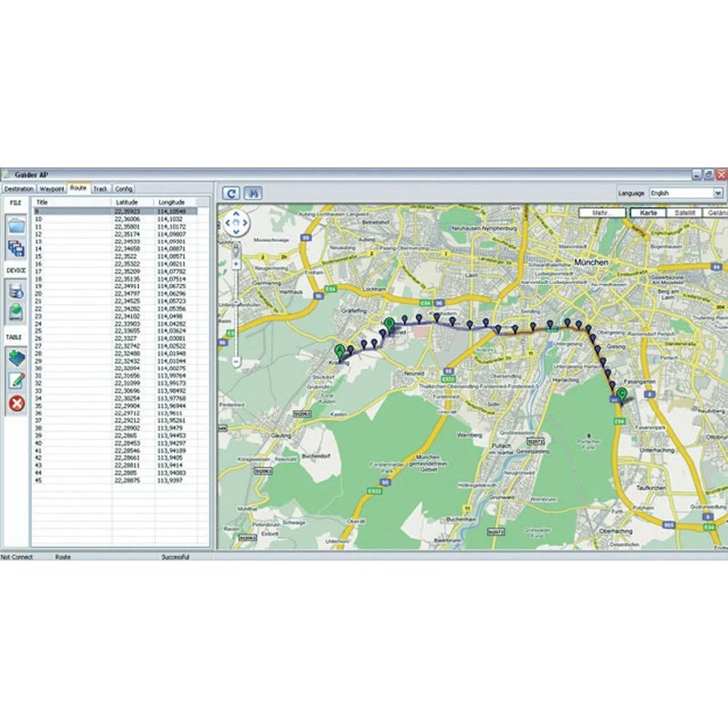
Task: Delete entry with the red X icon
Action: click(x=16, y=403)
